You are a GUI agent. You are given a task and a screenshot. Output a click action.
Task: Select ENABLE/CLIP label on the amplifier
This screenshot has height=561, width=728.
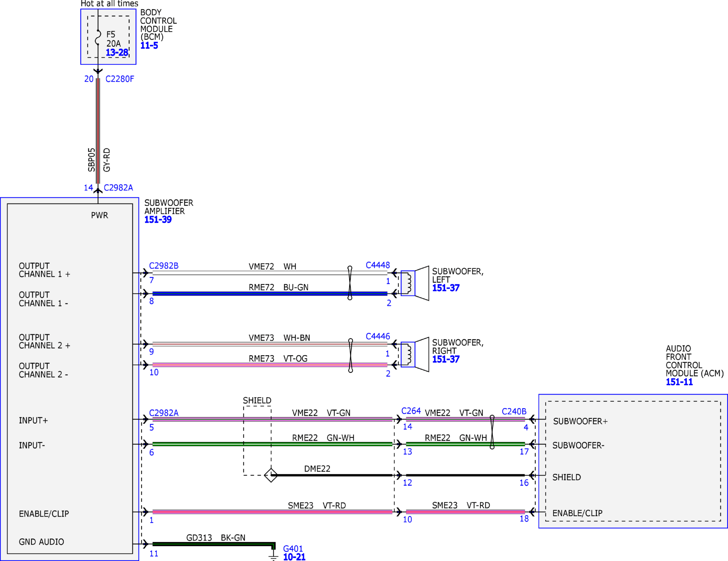tap(44, 514)
